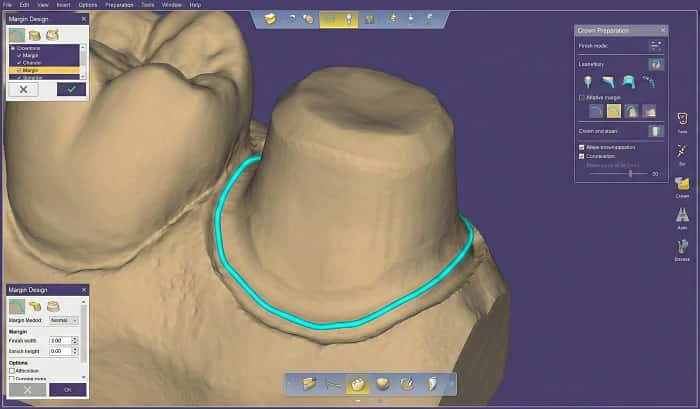Toggle the Concretation checkbox
This screenshot has width=700, height=409.
(582, 156)
